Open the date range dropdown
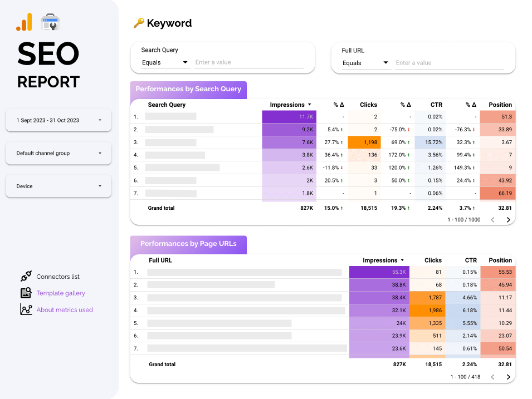The width and height of the screenshot is (532, 399). click(x=58, y=120)
